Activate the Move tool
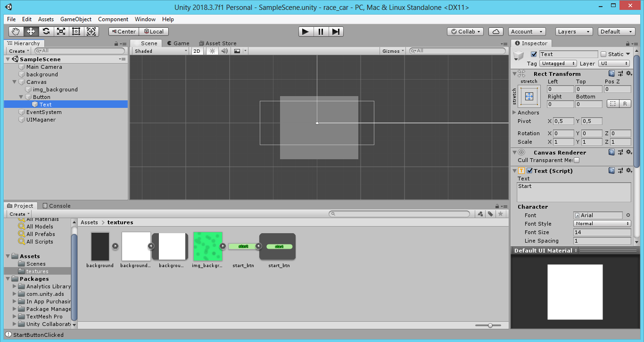Image resolution: width=644 pixels, height=342 pixels. tap(31, 32)
